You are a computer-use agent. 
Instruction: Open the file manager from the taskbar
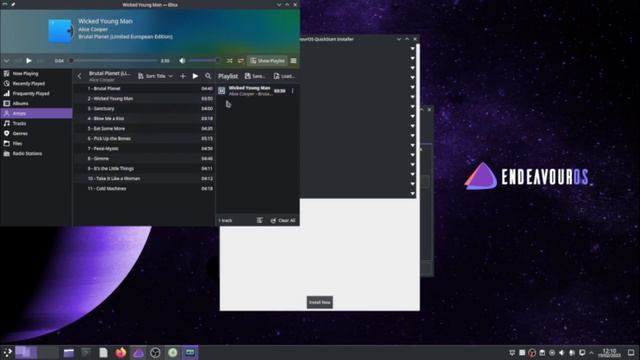click(69, 353)
